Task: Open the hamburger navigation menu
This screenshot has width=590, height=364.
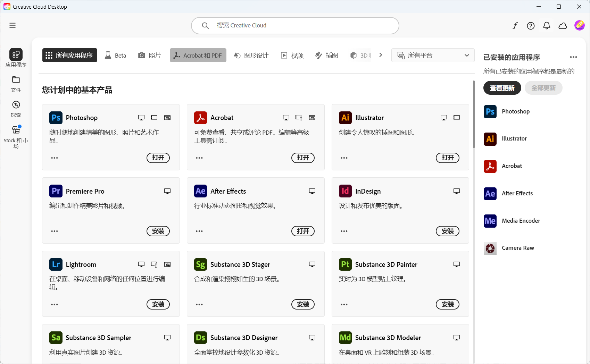Action: pos(13,25)
